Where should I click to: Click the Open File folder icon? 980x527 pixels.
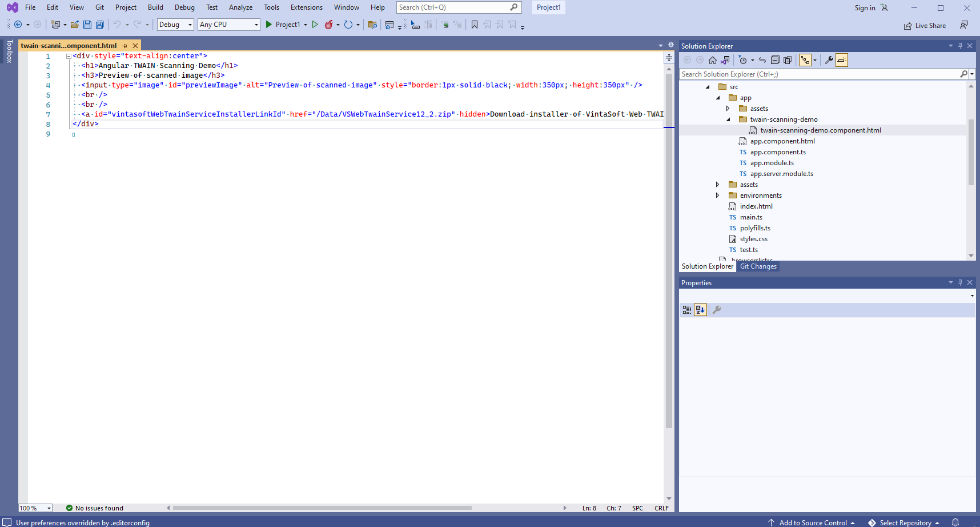pyautogui.click(x=75, y=25)
